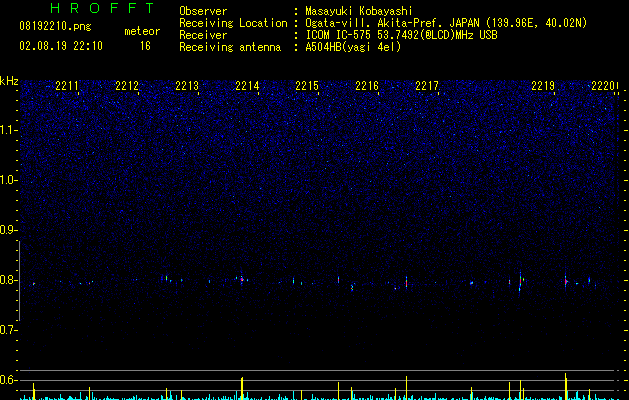
Task: Click the meteor label
Action: point(142,31)
